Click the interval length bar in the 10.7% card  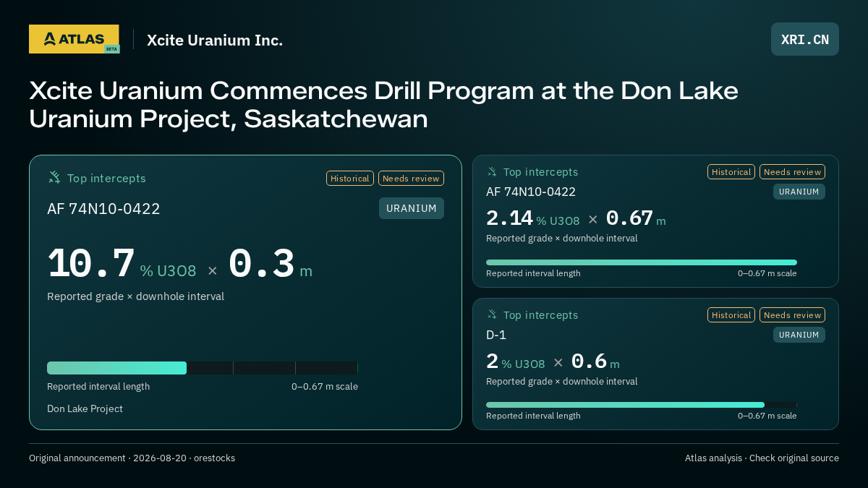click(203, 368)
